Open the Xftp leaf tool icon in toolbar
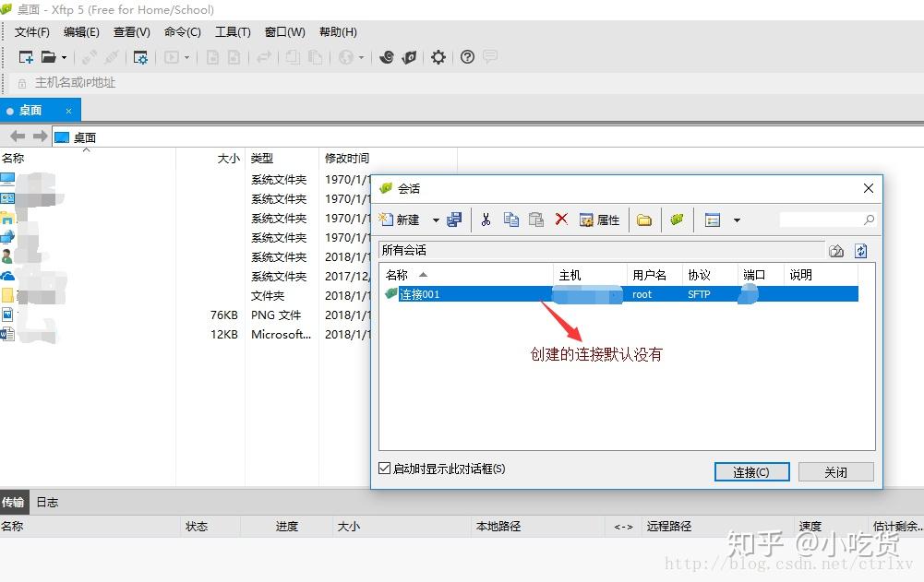Screen dimensions: 924x582 point(409,57)
